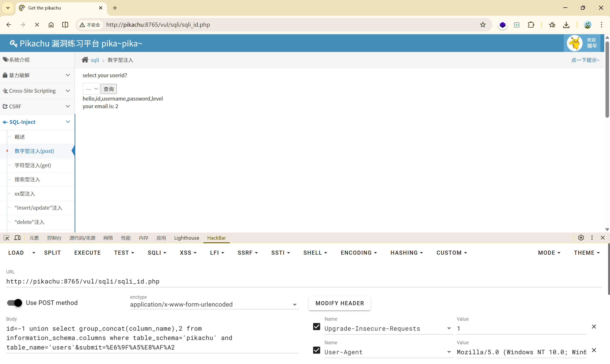610x364 pixels.
Task: Toggle the device toolbar icon in DevTools
Action: point(17,238)
